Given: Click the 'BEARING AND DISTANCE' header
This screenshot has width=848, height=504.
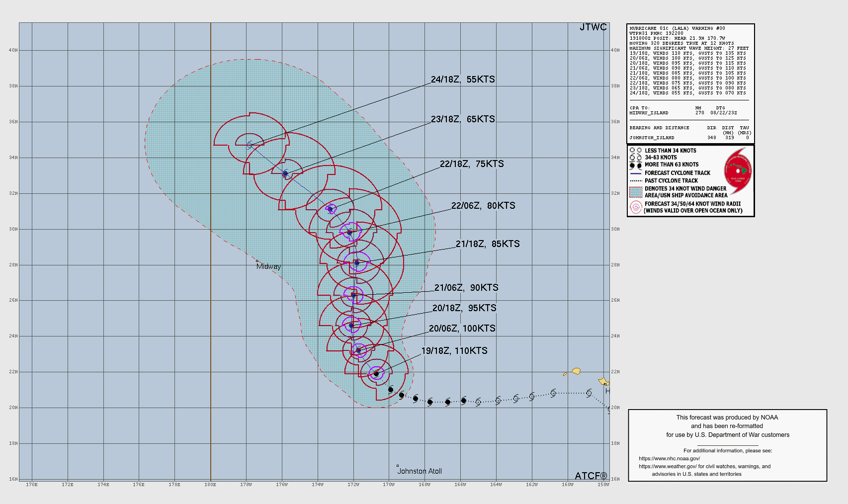Looking at the screenshot, I should (x=660, y=128).
